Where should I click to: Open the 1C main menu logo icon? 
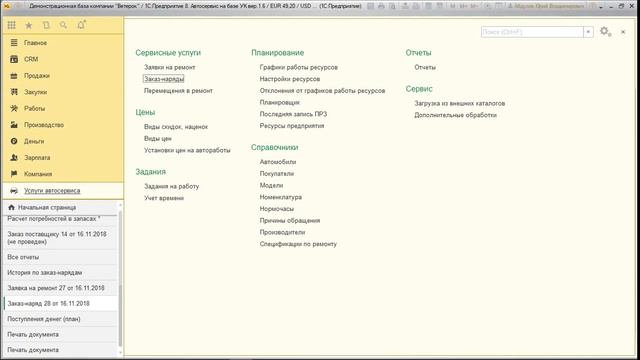[x=7, y=6]
